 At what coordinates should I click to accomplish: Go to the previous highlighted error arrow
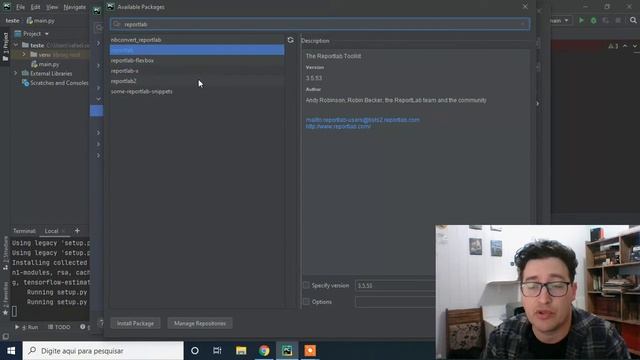click(x=625, y=46)
